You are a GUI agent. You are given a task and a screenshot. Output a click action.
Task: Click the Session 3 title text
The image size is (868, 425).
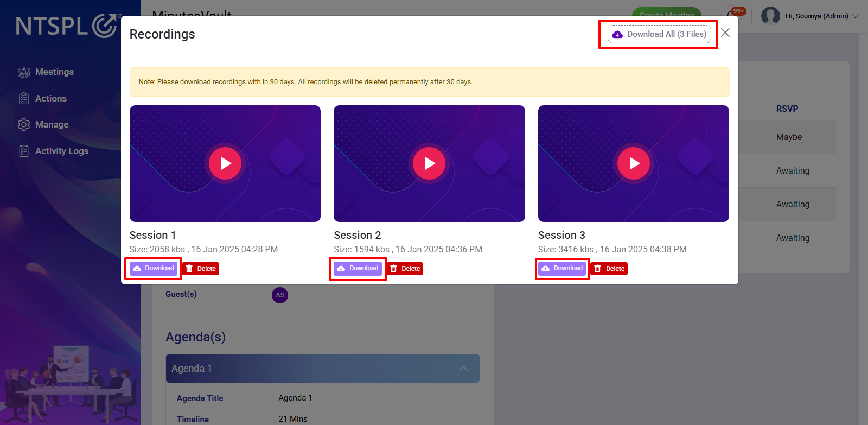(x=561, y=235)
